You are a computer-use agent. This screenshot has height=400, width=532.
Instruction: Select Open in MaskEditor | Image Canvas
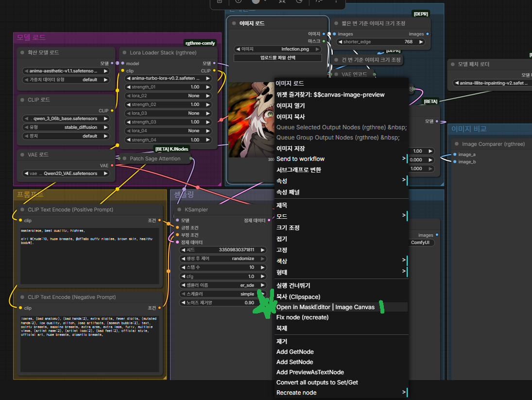click(x=342, y=307)
